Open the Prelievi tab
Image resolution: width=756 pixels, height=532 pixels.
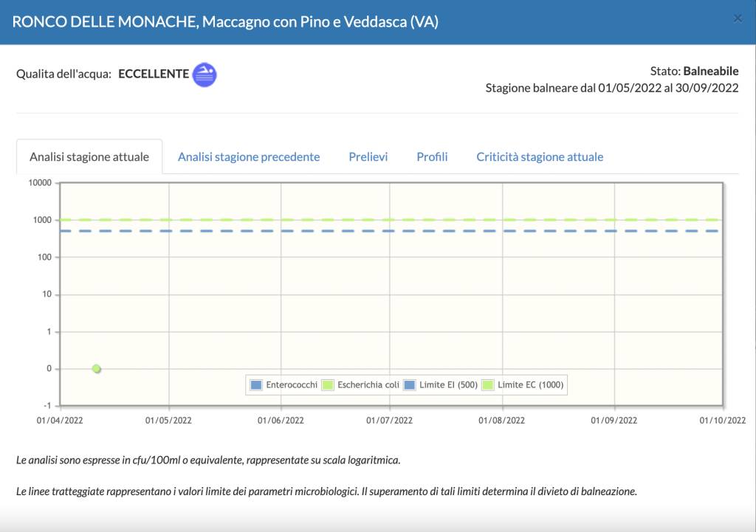click(368, 157)
